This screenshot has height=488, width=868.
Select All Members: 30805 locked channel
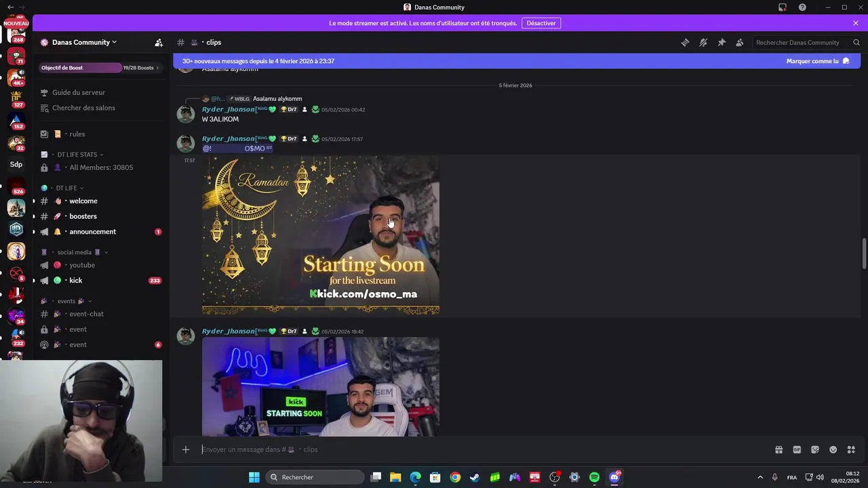tap(101, 167)
